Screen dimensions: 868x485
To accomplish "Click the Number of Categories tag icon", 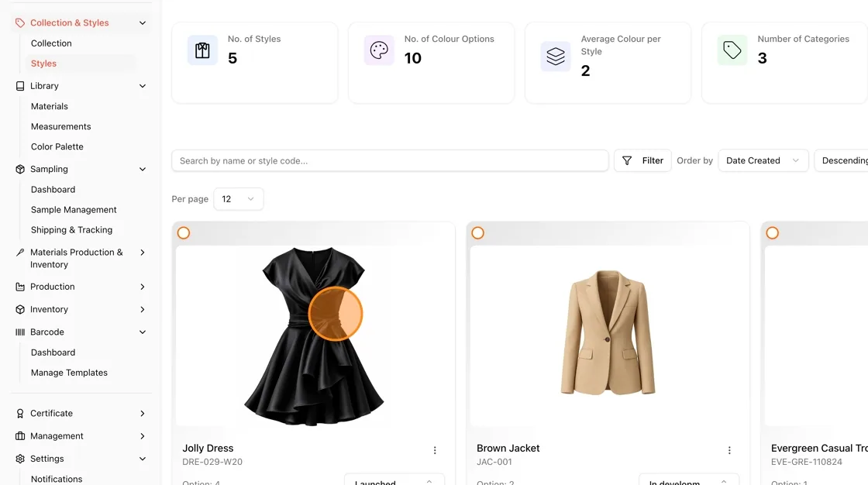I will point(732,50).
